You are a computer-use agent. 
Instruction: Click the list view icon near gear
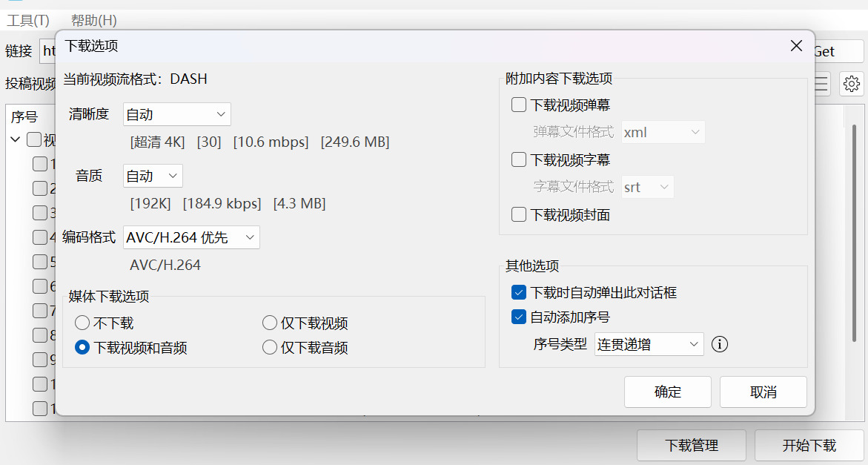pyautogui.click(x=821, y=84)
